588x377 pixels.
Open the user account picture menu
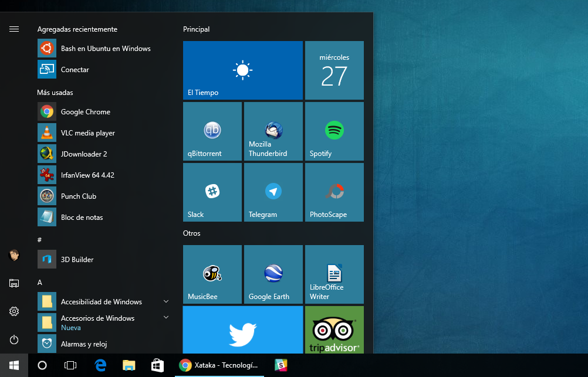[14, 255]
